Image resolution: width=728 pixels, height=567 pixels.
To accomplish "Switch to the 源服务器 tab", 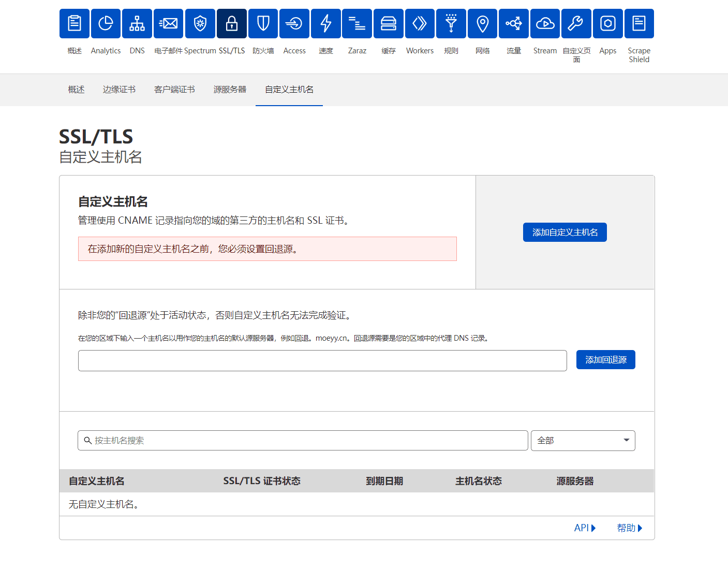I will tap(230, 90).
